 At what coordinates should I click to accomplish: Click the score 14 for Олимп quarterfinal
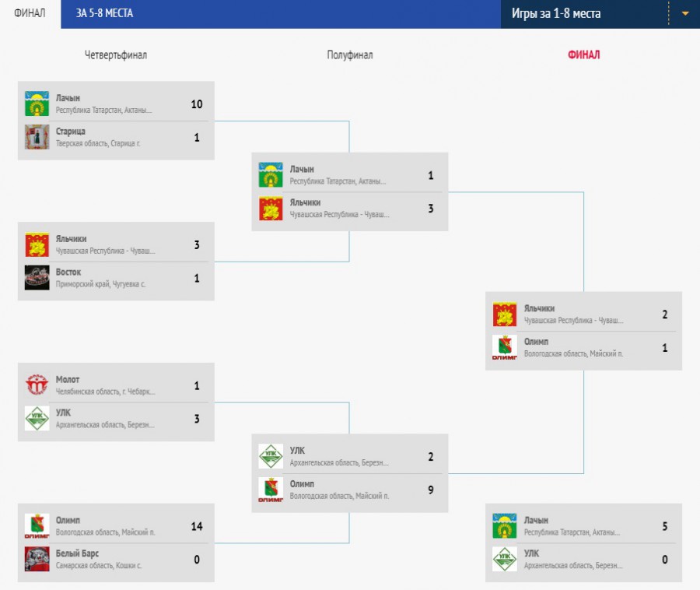(197, 527)
